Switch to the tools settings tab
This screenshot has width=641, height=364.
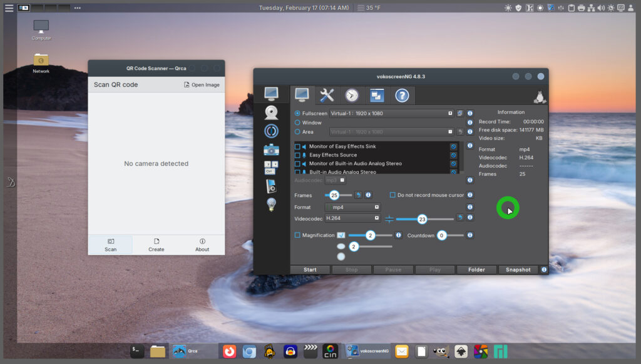coord(327,95)
